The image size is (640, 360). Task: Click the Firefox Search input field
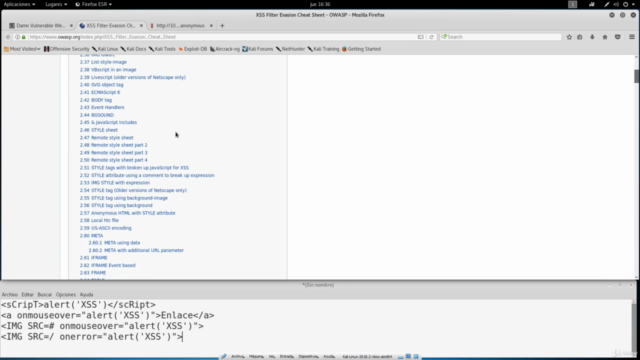501,37
